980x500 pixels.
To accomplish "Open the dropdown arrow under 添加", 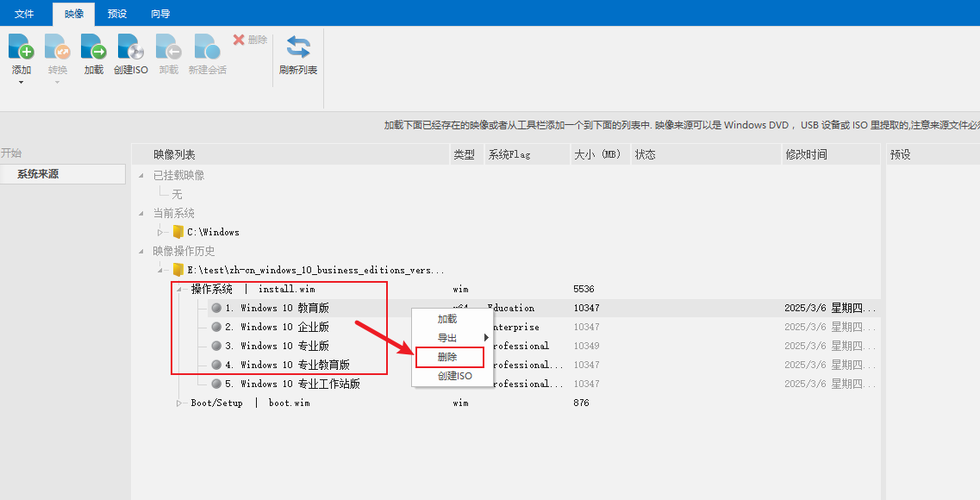I will (21, 83).
